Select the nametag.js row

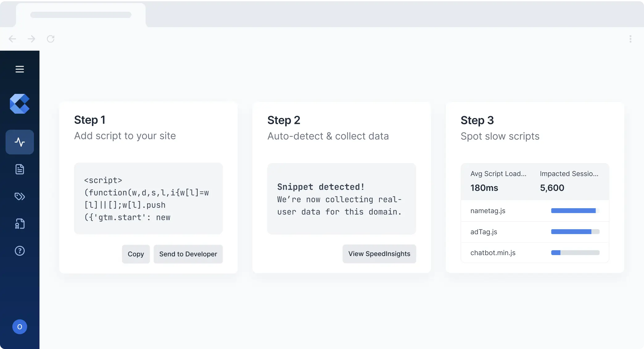point(488,211)
